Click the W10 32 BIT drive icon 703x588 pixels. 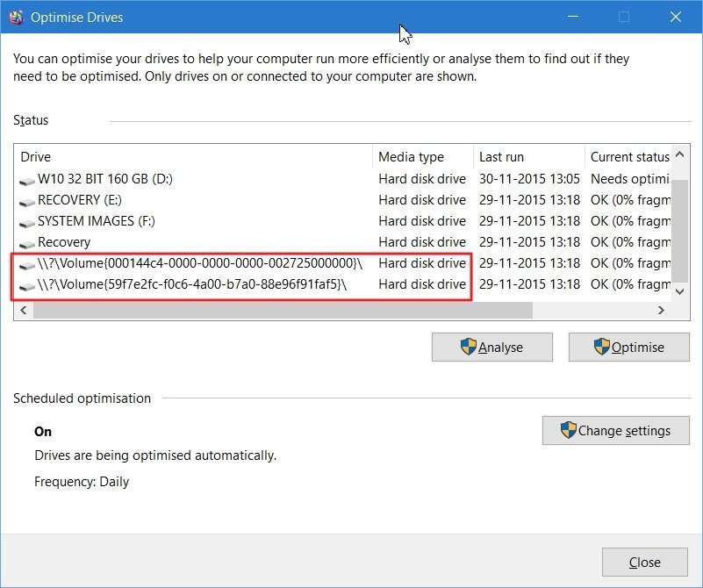[x=27, y=179]
